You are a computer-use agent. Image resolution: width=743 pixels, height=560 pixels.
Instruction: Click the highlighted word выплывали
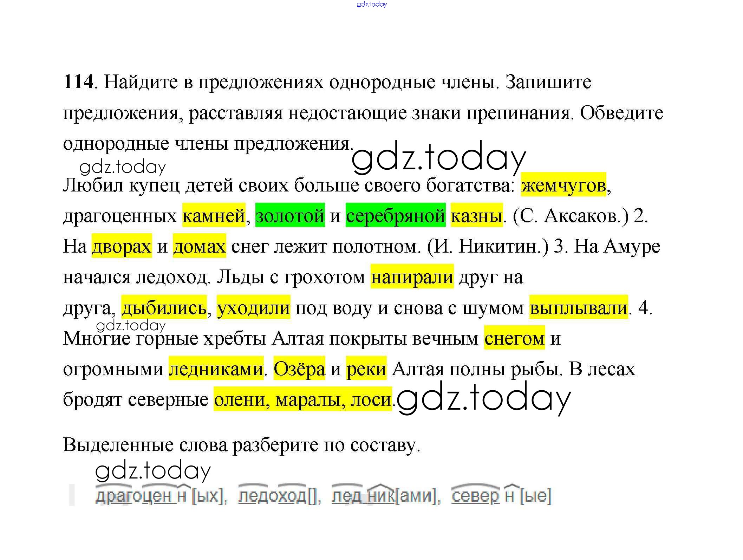tap(578, 307)
